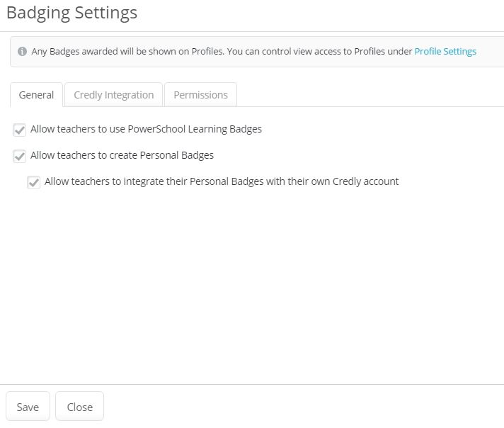Viewport: 504px width, 428px height.
Task: Toggle the create Personal Badges checkbox
Action: point(20,156)
